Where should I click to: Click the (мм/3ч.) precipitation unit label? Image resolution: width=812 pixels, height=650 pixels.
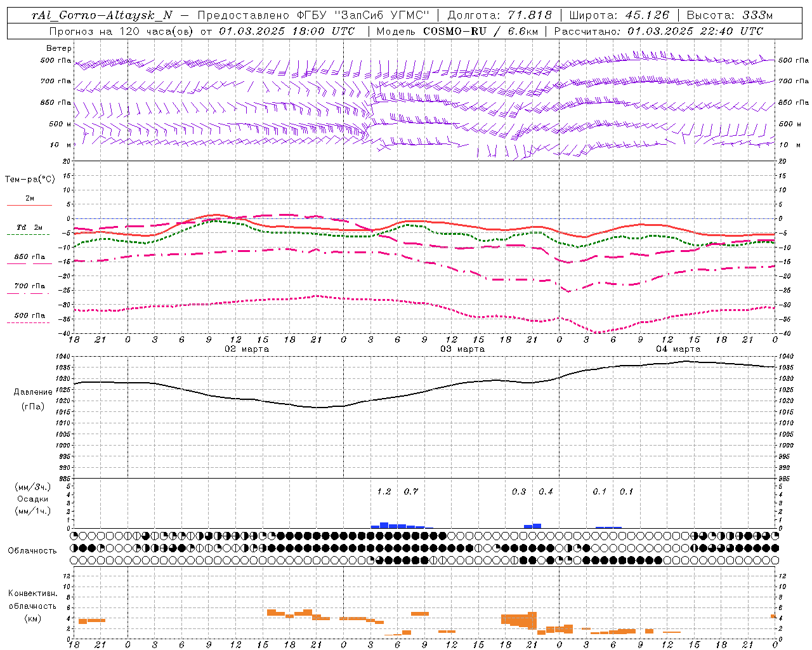pos(33,487)
